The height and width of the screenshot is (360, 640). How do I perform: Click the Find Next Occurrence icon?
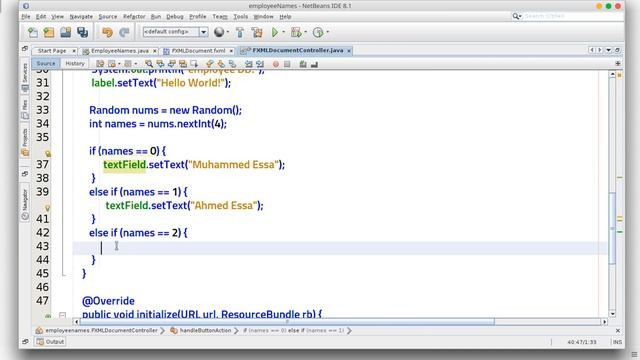click(x=172, y=64)
